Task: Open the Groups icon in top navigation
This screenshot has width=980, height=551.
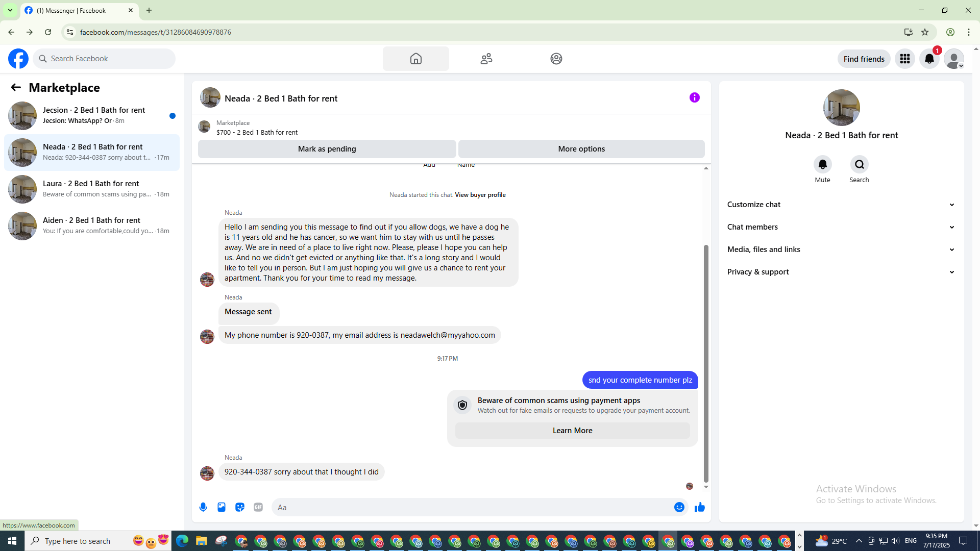Action: tap(556, 59)
